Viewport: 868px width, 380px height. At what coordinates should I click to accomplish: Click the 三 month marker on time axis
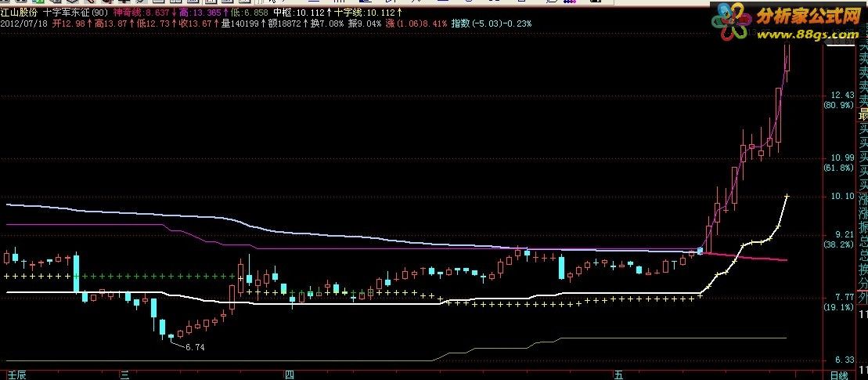pos(125,375)
